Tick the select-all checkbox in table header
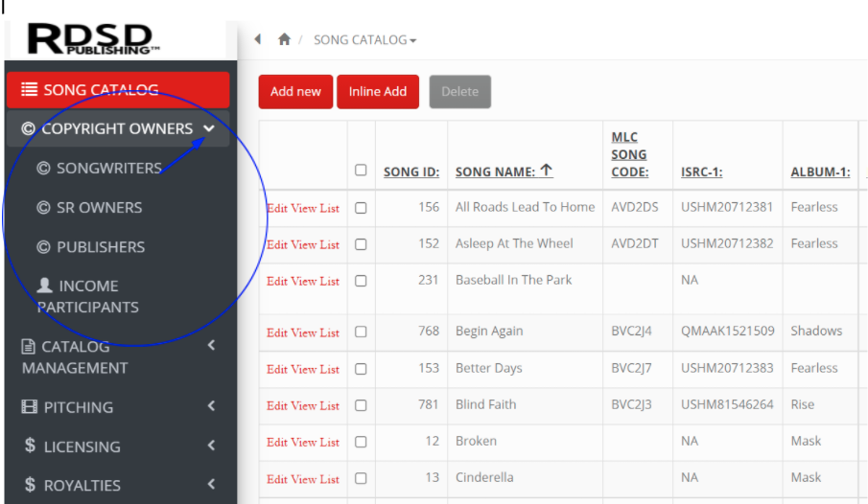 pyautogui.click(x=361, y=170)
